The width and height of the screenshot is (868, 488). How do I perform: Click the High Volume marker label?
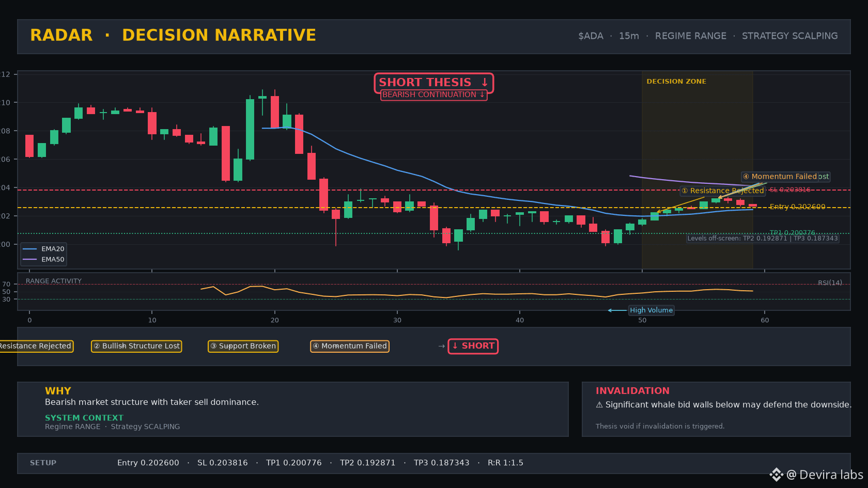point(651,310)
